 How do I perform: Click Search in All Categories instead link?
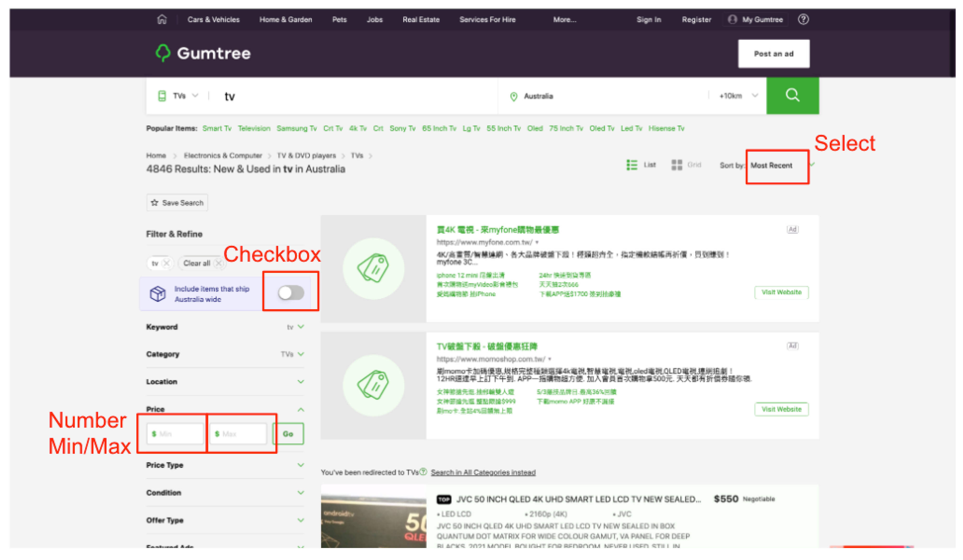tap(483, 472)
